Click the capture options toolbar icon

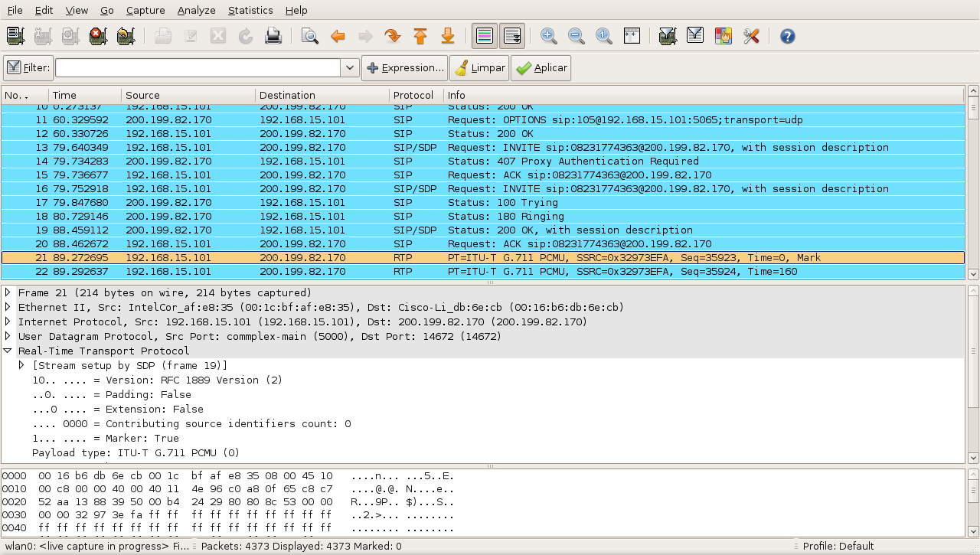[x=43, y=36]
